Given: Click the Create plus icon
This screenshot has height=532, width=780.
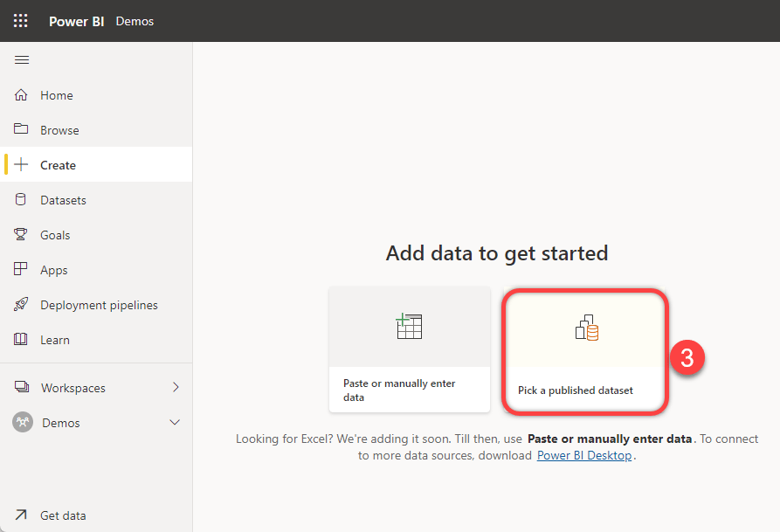Looking at the screenshot, I should point(21,165).
